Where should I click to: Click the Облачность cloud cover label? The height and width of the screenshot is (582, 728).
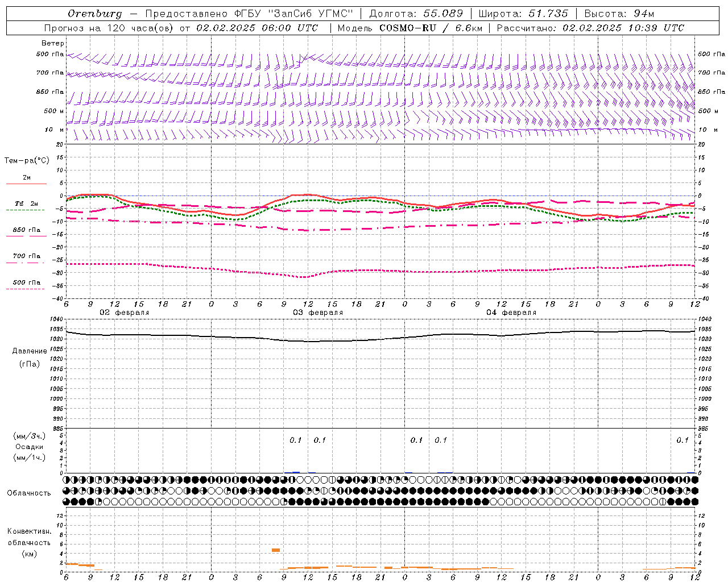(x=29, y=493)
